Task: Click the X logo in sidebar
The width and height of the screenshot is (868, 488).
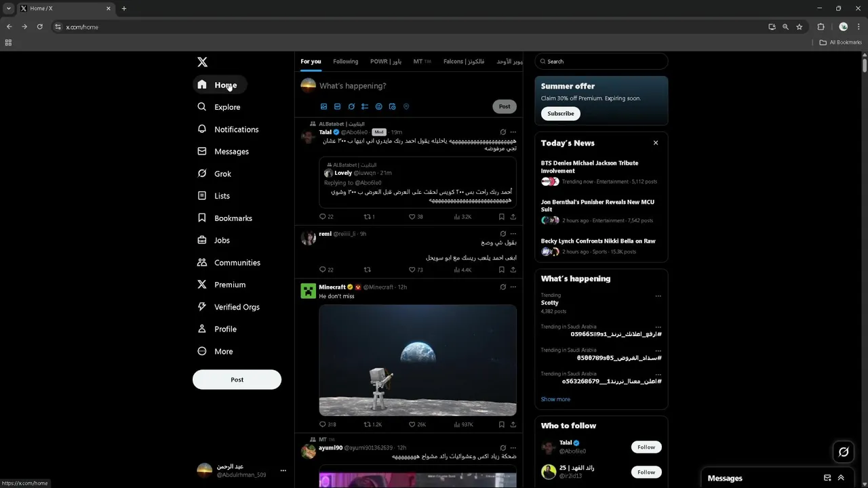Action: 202,62
